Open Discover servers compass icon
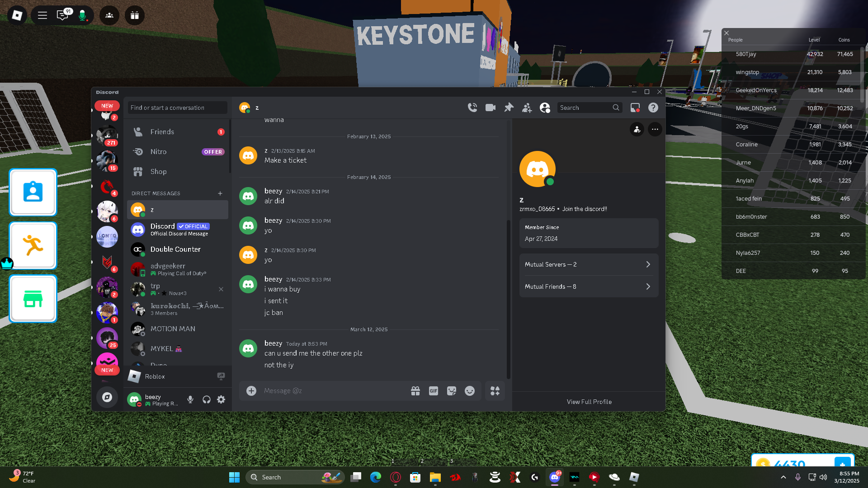Viewport: 868px width, 488px height. click(107, 397)
